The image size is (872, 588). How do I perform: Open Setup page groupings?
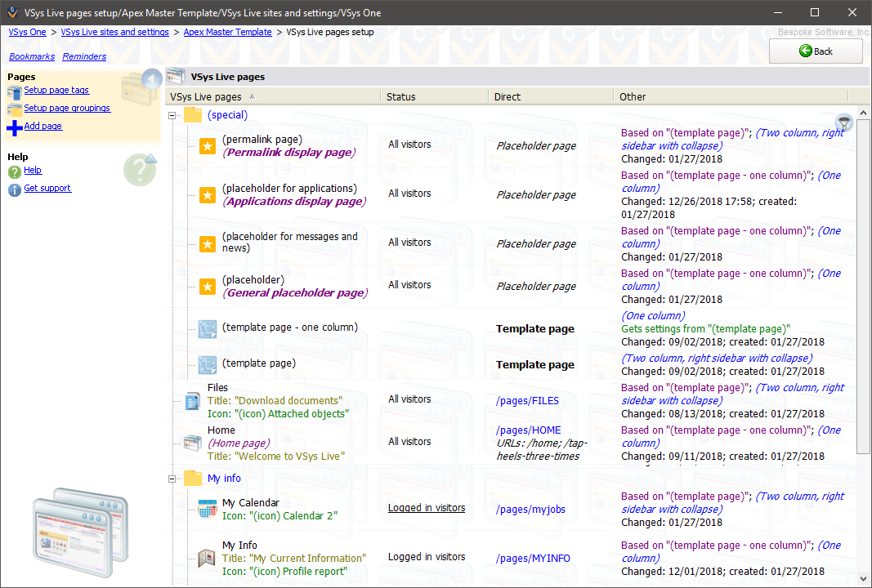67,108
